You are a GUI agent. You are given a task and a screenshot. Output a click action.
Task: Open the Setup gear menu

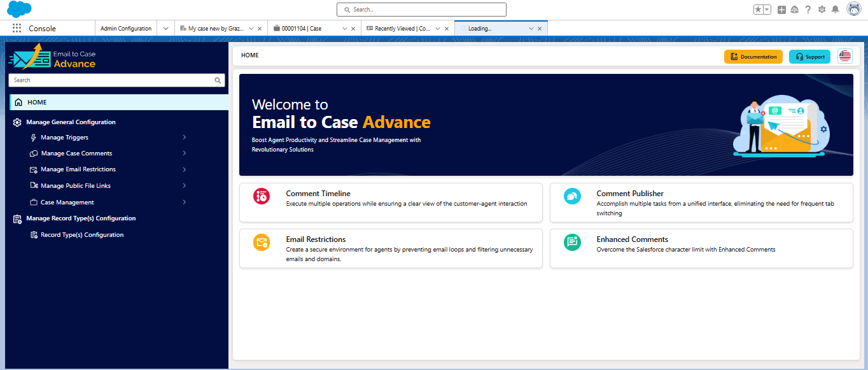pos(822,10)
